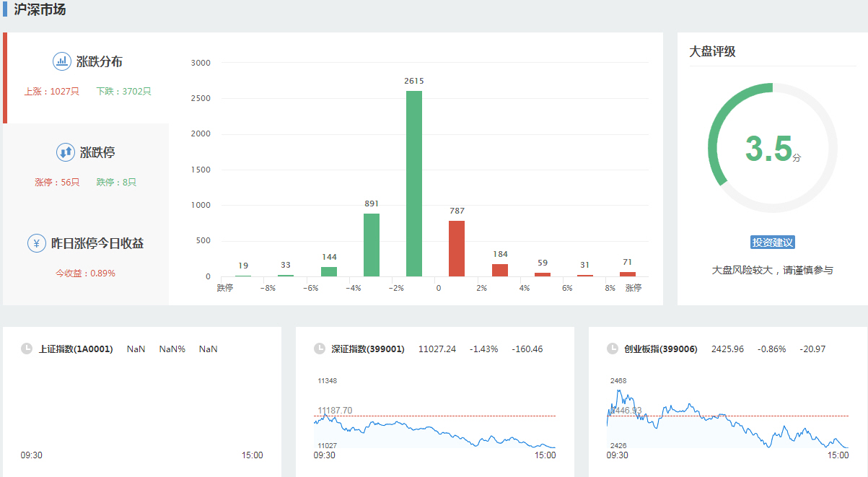Viewport: 868px width, 477px height.
Task: Click the 涨跌分布 bar chart icon
Action: [62, 61]
